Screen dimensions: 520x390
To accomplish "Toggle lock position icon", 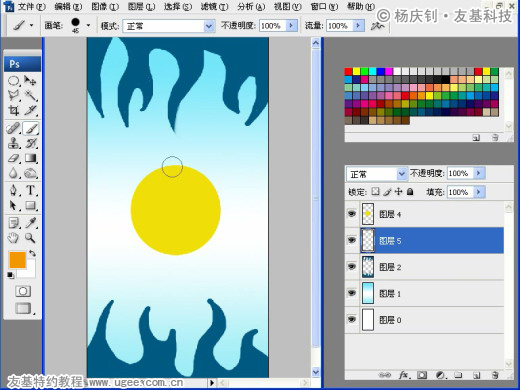I will click(398, 191).
